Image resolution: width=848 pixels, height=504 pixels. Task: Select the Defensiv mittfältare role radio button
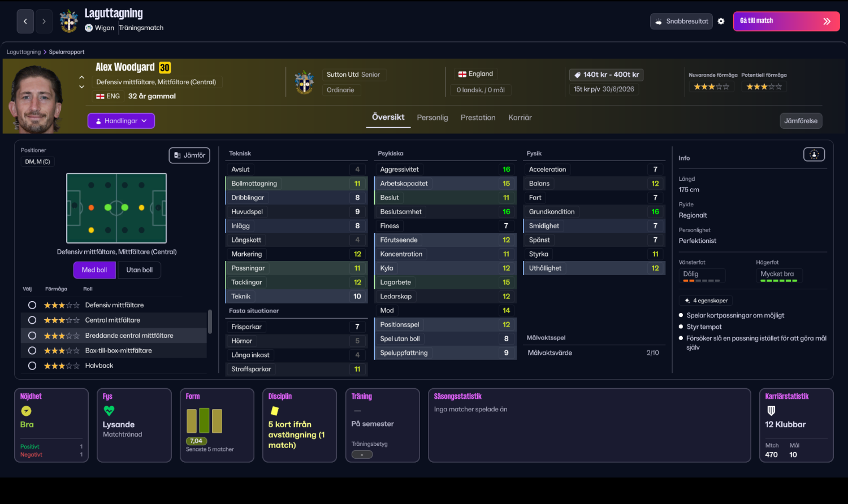(x=32, y=305)
